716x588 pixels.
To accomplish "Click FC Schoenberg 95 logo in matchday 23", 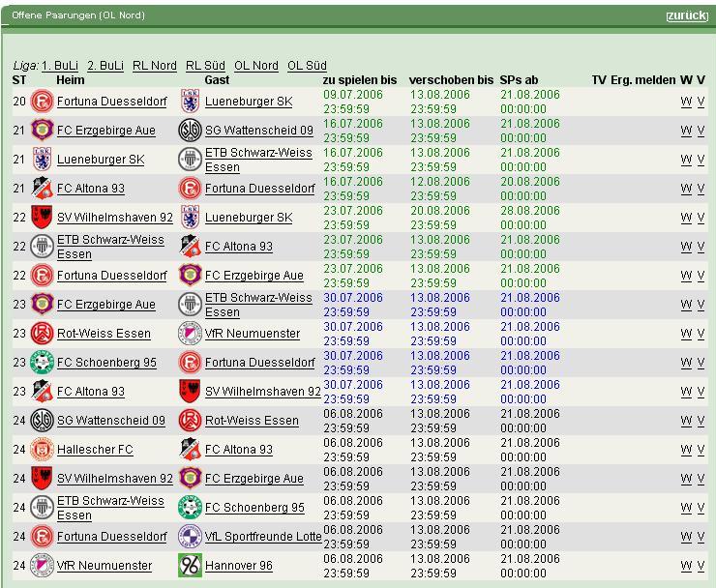I will [42, 362].
